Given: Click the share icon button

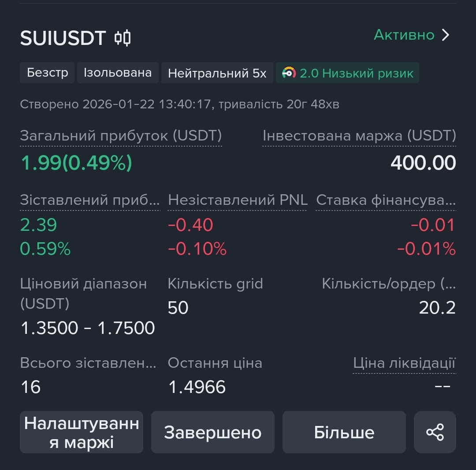Looking at the screenshot, I should coord(435,432).
